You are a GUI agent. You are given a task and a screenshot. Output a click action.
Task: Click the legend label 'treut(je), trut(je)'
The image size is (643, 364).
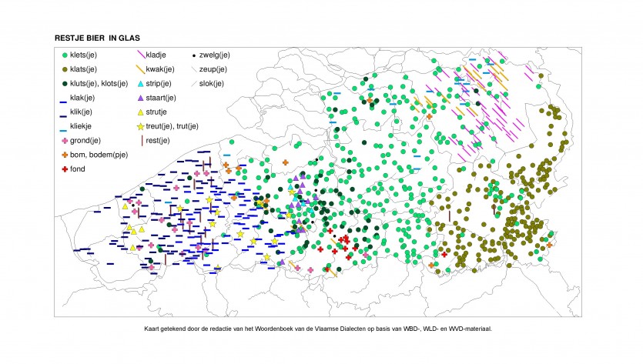click(x=172, y=126)
